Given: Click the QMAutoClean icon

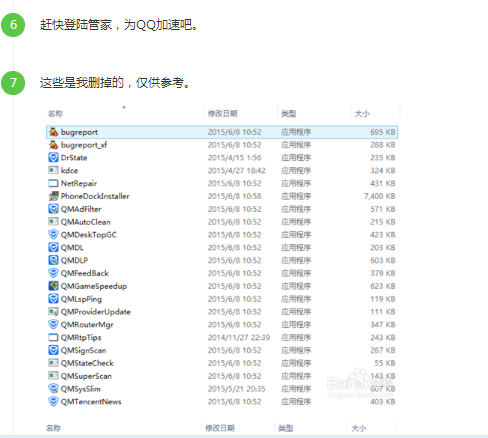Looking at the screenshot, I should coord(53,222).
